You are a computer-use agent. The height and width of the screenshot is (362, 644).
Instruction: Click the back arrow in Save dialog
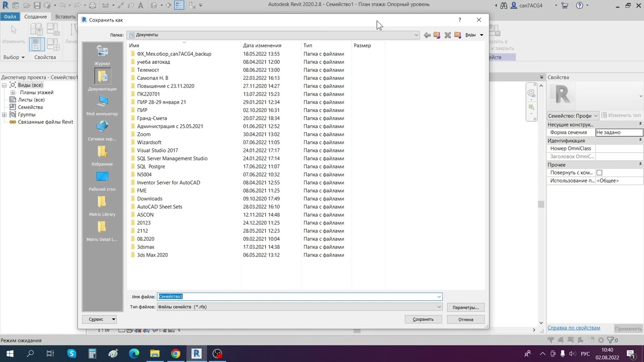[x=427, y=35]
